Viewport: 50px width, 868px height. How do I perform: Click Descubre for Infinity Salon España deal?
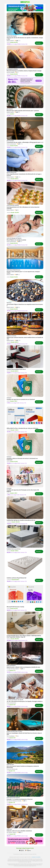click(39, 43)
